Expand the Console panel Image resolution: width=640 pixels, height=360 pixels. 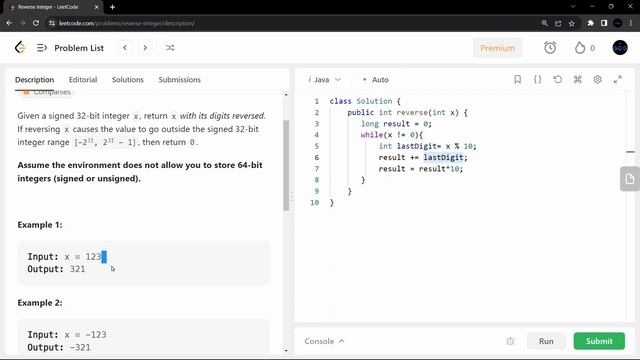[324, 341]
